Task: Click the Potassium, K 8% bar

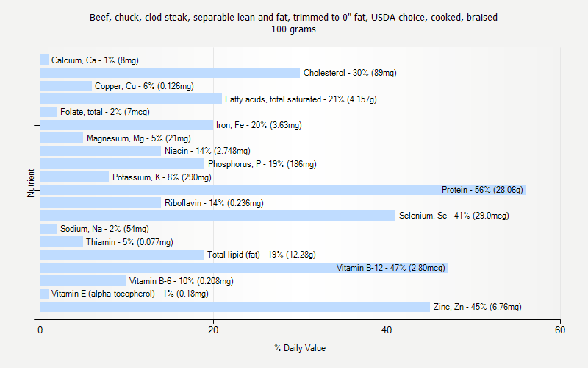Action: (x=75, y=177)
